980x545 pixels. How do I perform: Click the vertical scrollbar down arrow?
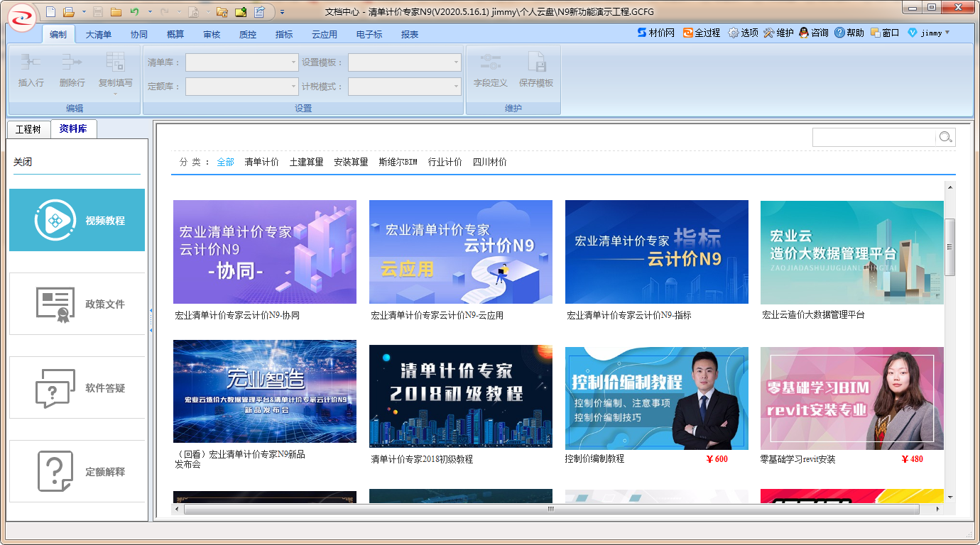pyautogui.click(x=950, y=497)
